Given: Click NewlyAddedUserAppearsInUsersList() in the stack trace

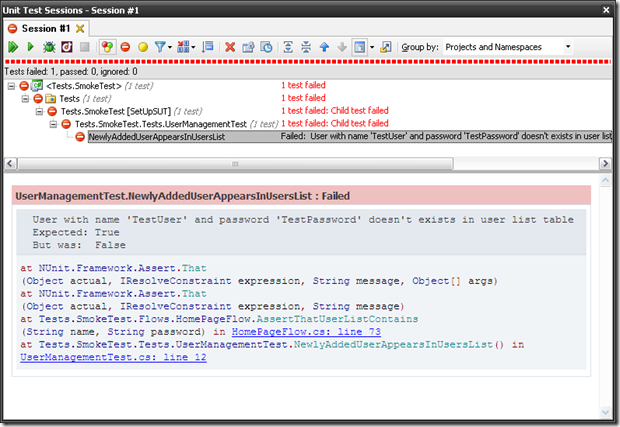Looking at the screenshot, I should click(x=399, y=344).
